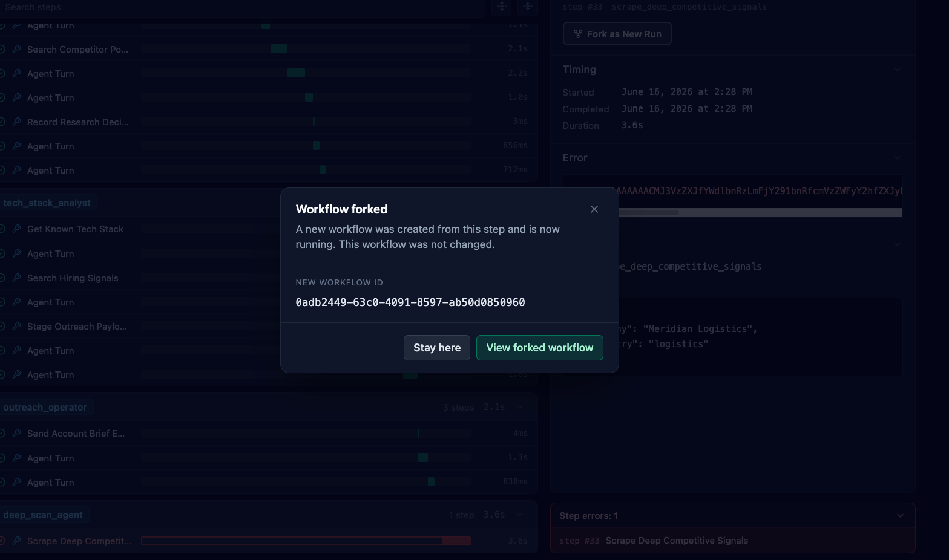Click the red timeline bar for Scrape Deep Competit...
Image resolution: width=949 pixels, height=560 pixels.
[306, 541]
